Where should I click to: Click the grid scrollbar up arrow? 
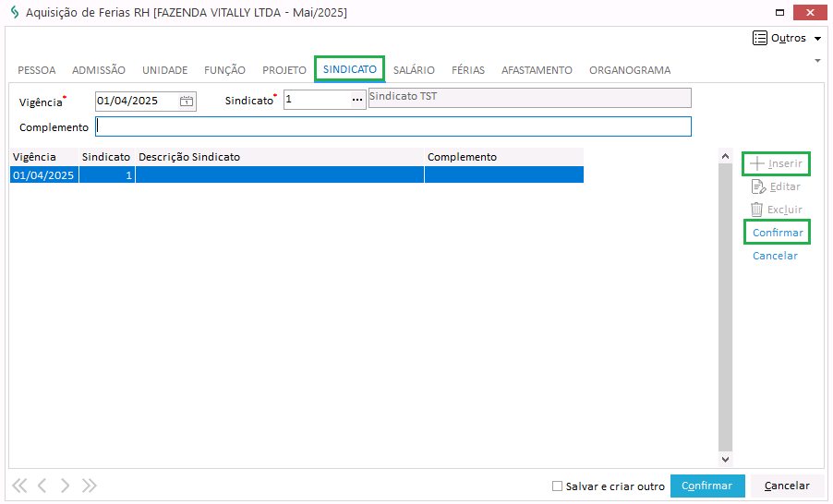click(725, 156)
